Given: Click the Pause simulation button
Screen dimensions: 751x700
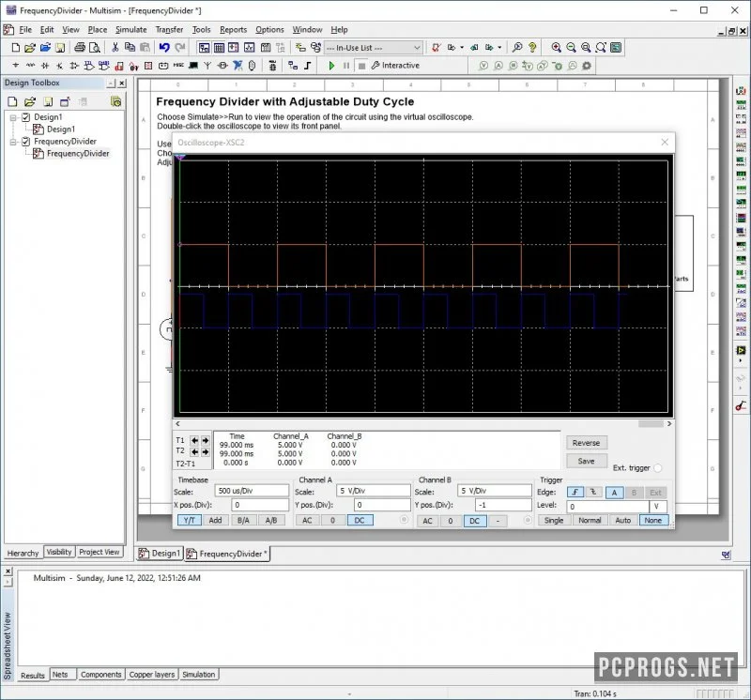Looking at the screenshot, I should [x=346, y=66].
